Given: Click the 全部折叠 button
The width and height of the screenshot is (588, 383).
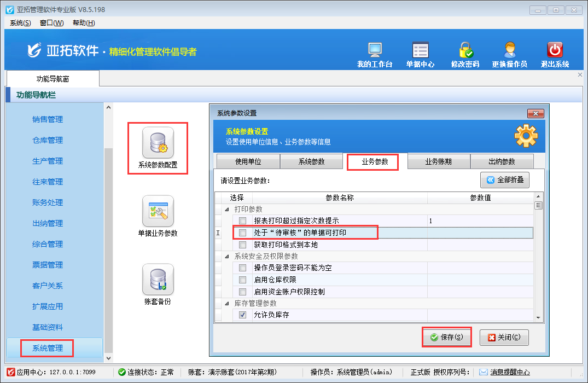Looking at the screenshot, I should pyautogui.click(x=504, y=180).
